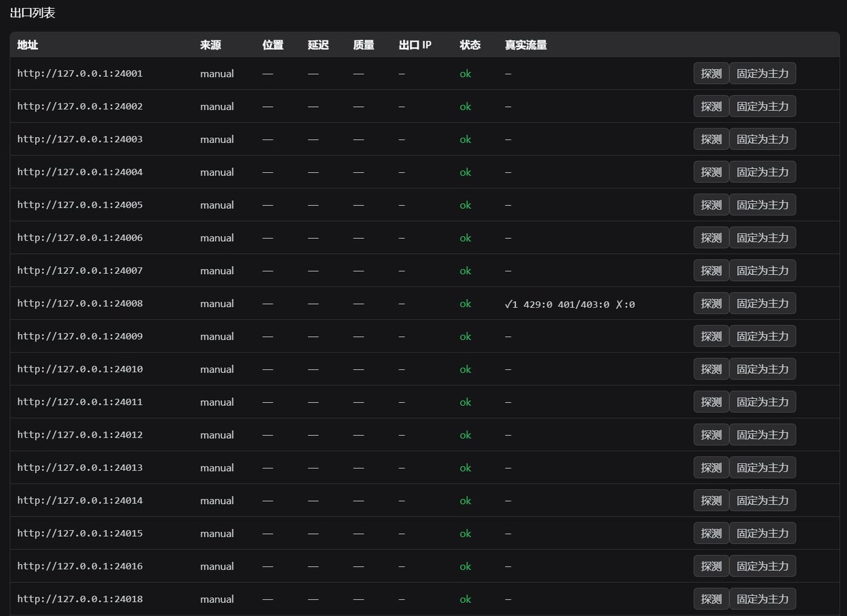The width and height of the screenshot is (847, 616).
Task: Click 探测 in the 24003 row
Action: [711, 139]
